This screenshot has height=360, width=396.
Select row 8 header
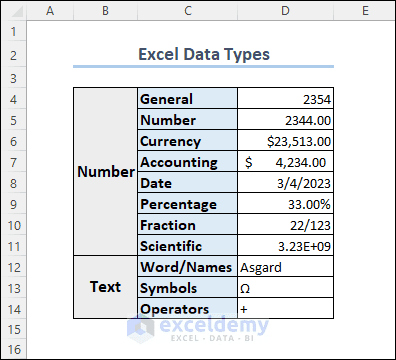click(x=13, y=183)
